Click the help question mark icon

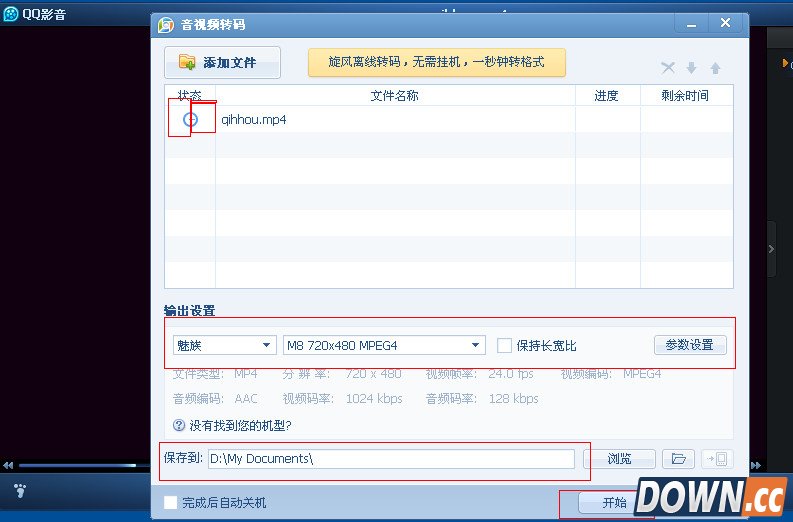pyautogui.click(x=179, y=425)
